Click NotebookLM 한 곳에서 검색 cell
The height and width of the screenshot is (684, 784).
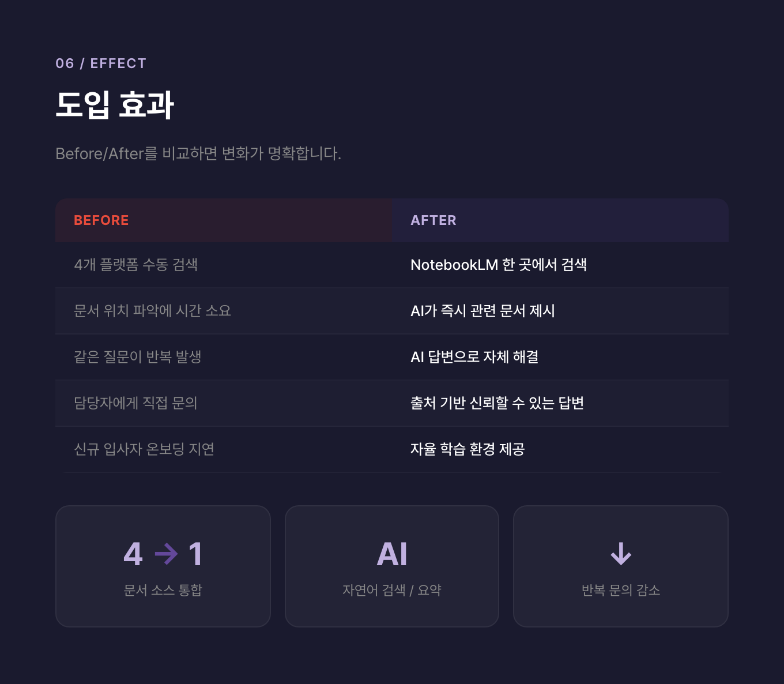(499, 265)
